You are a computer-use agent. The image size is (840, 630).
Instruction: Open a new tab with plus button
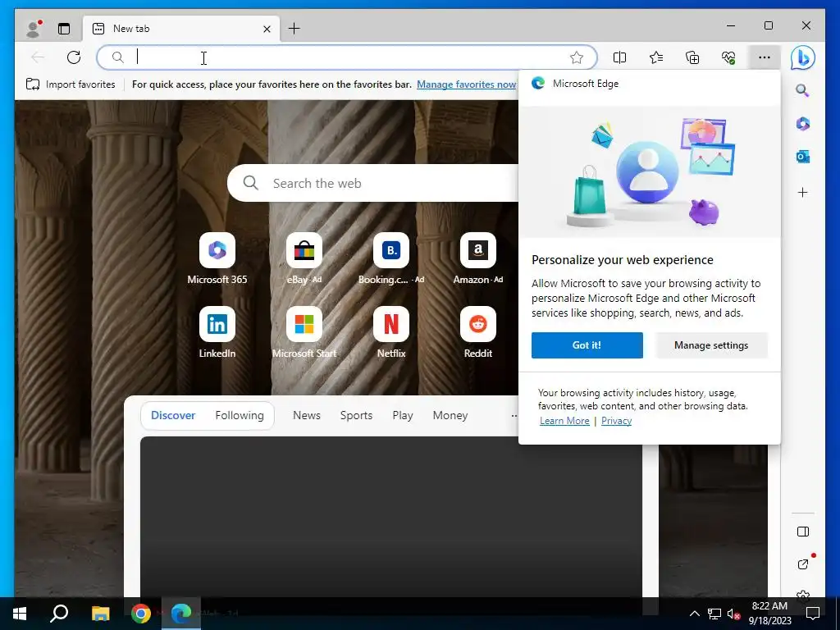tap(294, 29)
